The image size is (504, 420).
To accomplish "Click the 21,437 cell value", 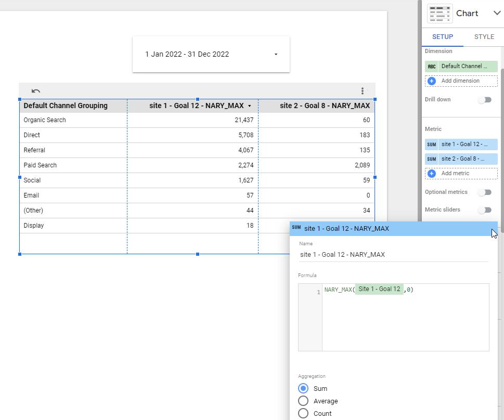I will click(244, 120).
